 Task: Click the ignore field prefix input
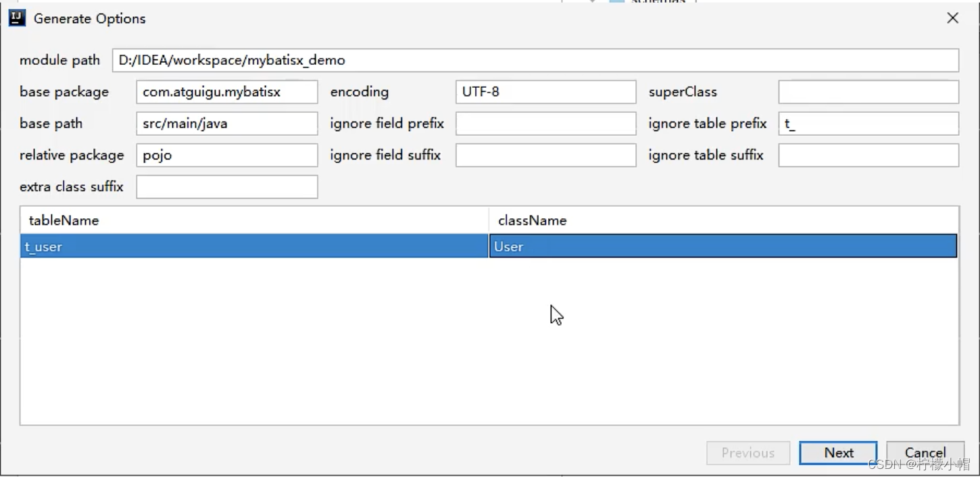(x=546, y=124)
